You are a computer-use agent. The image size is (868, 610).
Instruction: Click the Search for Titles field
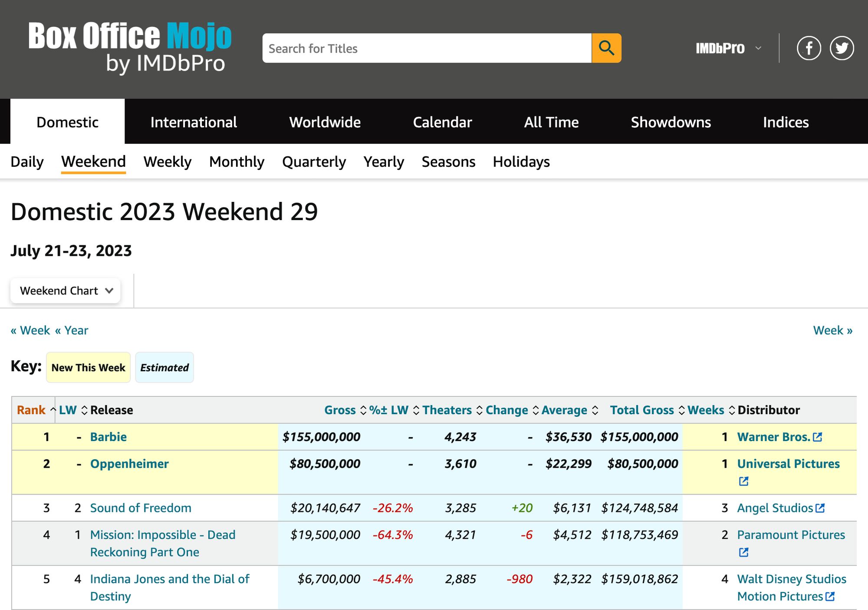427,48
